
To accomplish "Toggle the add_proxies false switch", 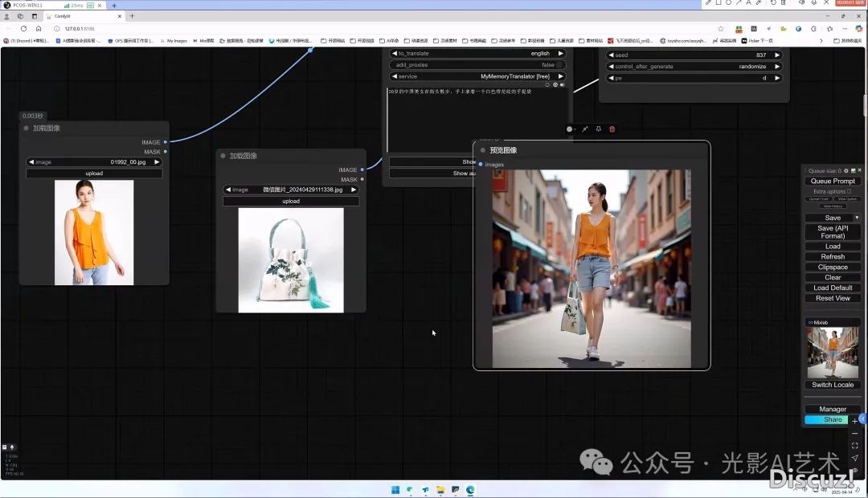I will tap(477, 65).
